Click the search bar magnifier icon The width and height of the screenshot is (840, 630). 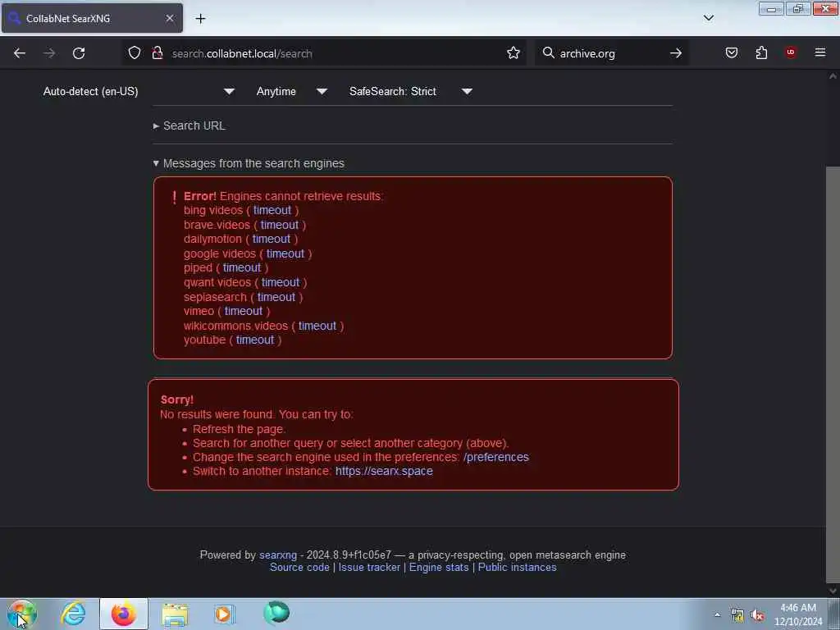(x=548, y=52)
